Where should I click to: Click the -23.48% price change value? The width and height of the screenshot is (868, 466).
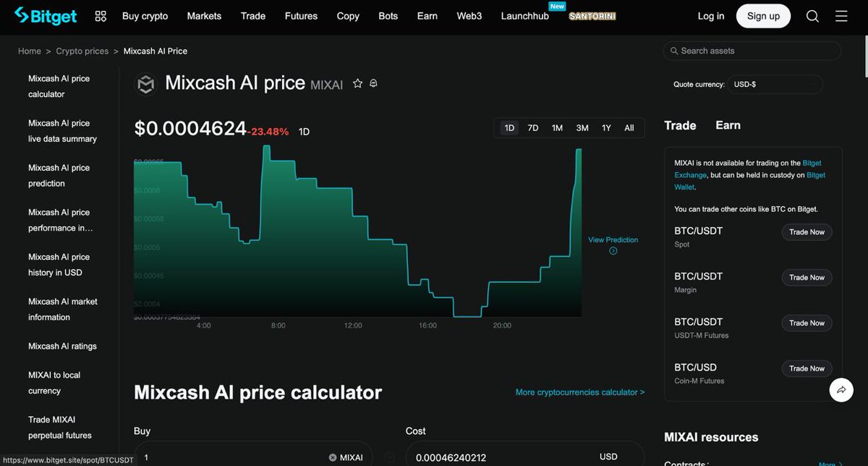point(268,132)
